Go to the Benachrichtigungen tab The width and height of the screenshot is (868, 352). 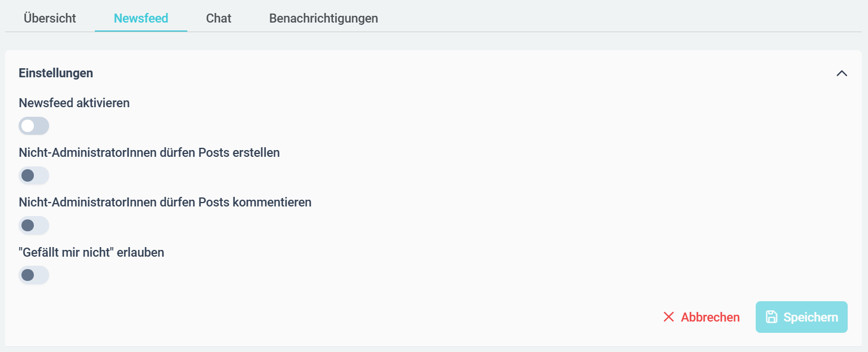[x=323, y=18]
